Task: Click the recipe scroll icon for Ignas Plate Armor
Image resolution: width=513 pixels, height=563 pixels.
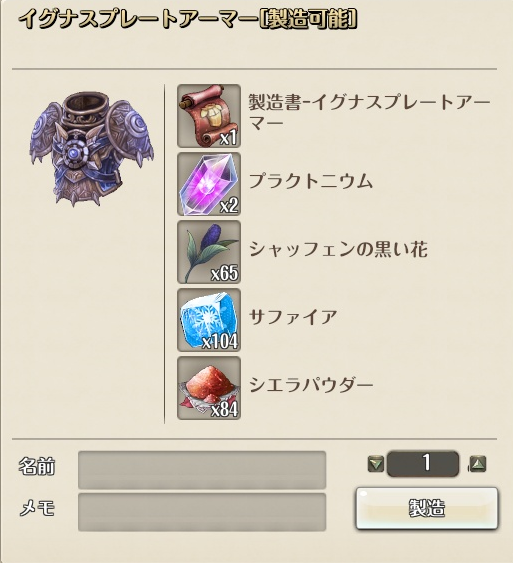Action: click(209, 116)
